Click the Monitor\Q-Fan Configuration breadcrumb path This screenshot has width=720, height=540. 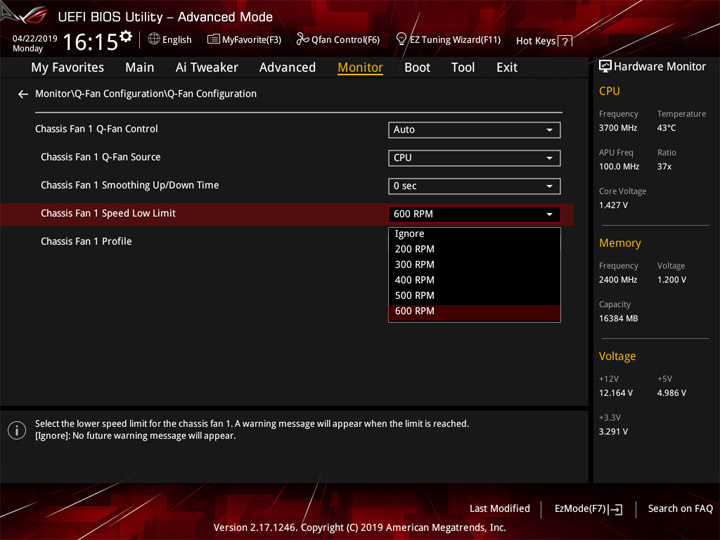click(146, 94)
